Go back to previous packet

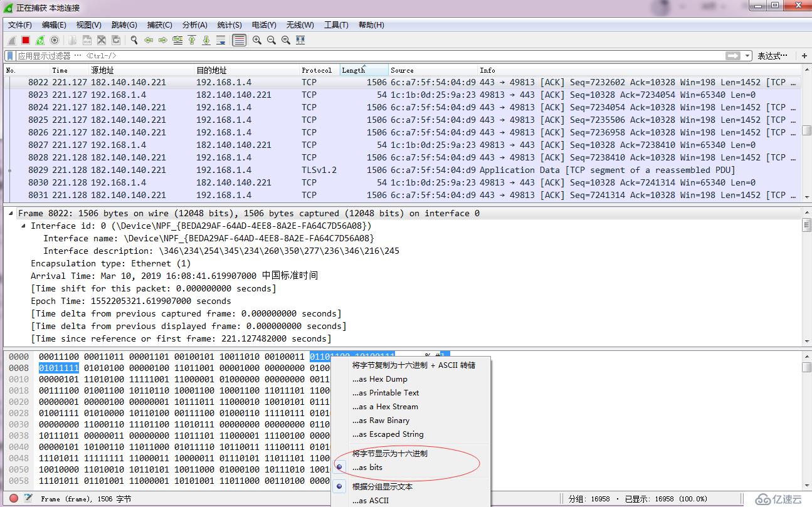pyautogui.click(x=149, y=40)
